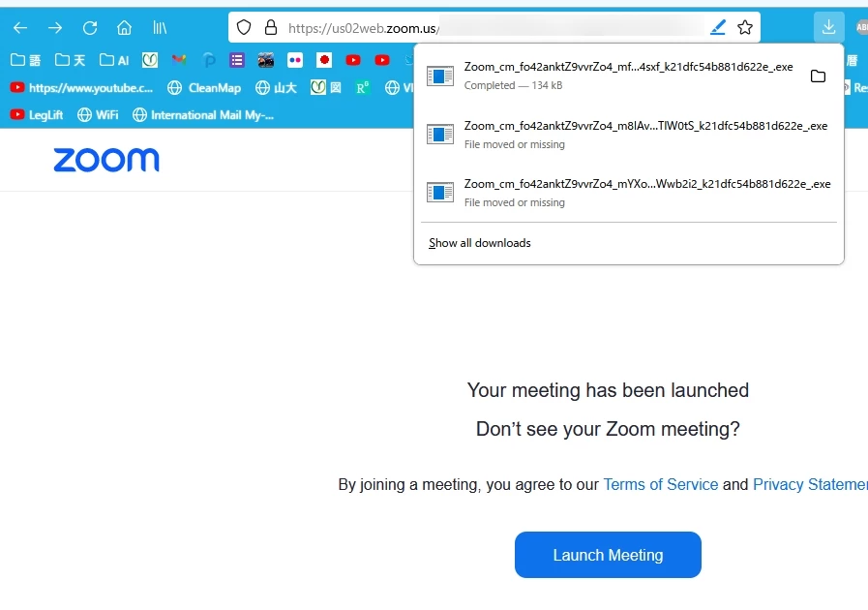868x610 pixels.
Task: Open the Library bookmarks icon
Action: pos(160,28)
